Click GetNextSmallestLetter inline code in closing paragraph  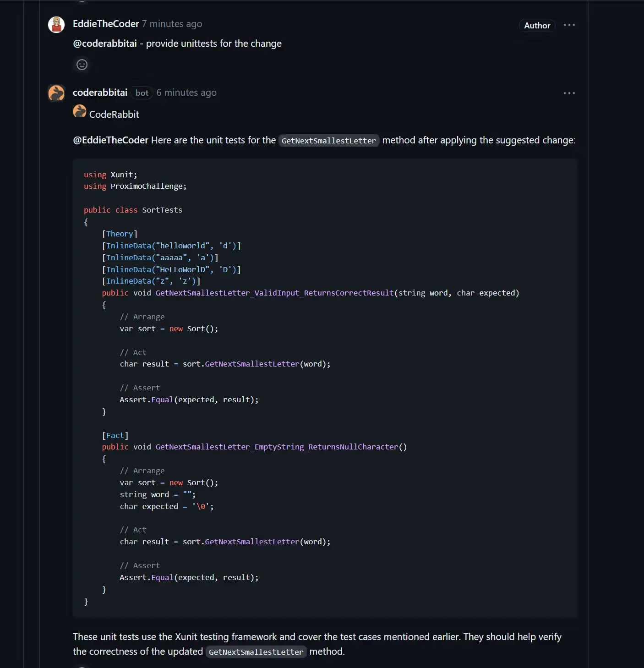(256, 652)
